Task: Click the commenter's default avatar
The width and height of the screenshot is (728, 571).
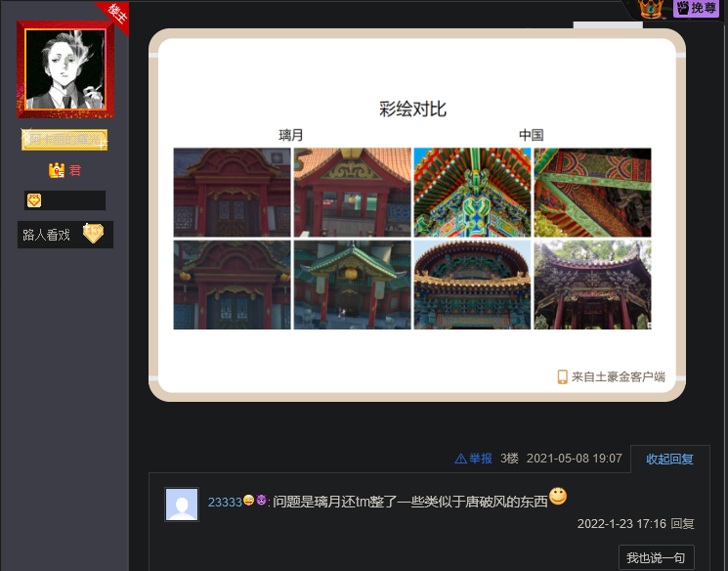Action: (182, 504)
